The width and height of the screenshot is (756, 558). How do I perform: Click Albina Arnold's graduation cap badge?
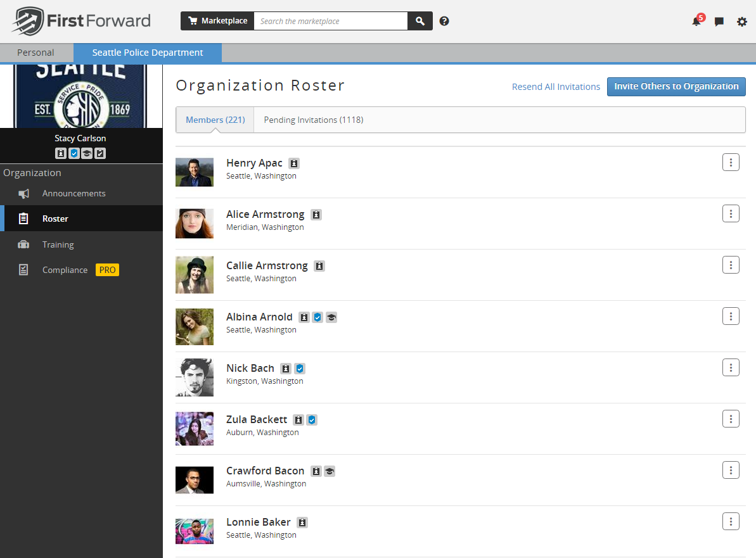(x=331, y=317)
